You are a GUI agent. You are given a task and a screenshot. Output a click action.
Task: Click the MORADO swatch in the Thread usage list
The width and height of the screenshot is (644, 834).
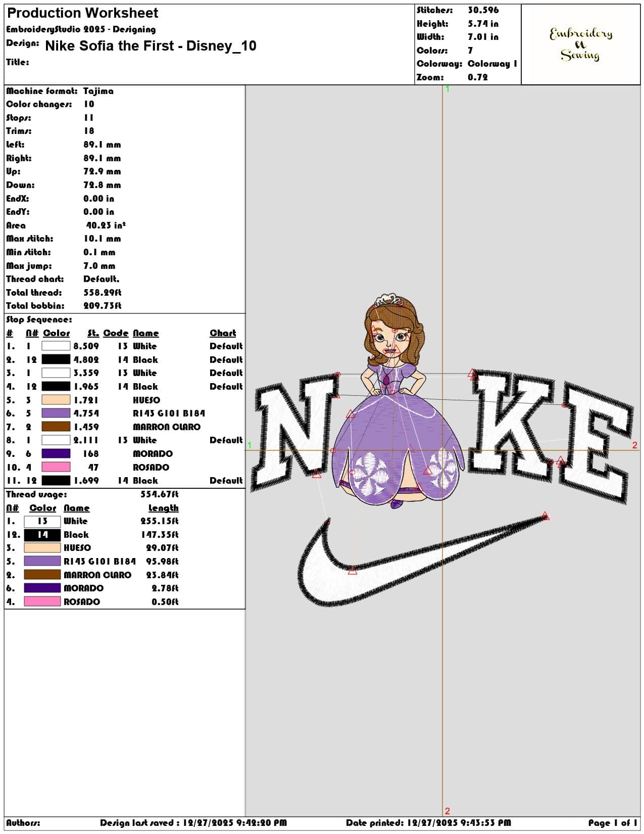point(42,588)
